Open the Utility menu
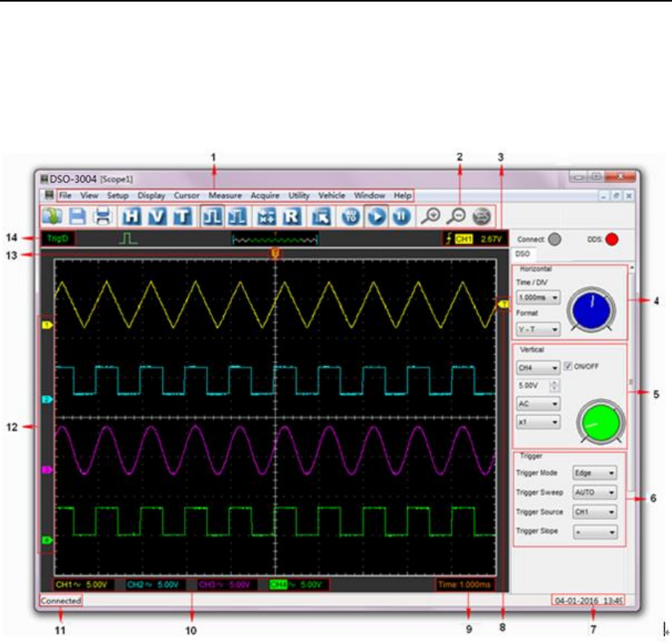 (x=299, y=195)
